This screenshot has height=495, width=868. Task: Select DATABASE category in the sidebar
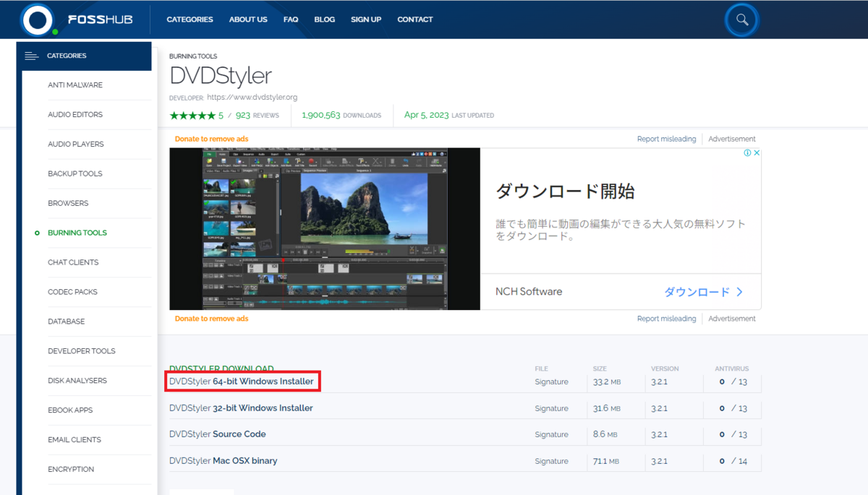(67, 322)
